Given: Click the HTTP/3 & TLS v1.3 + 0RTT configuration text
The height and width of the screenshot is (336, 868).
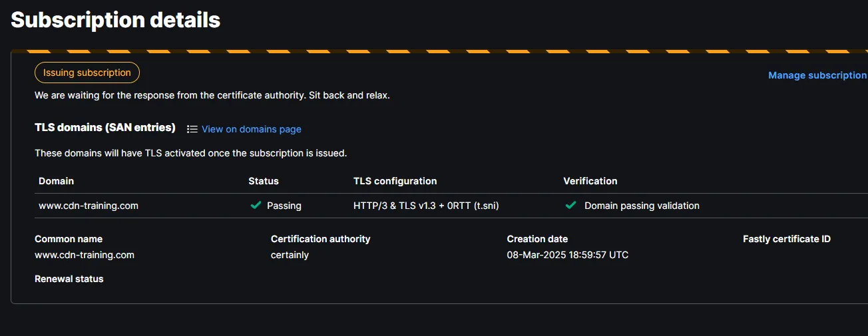Looking at the screenshot, I should tap(426, 206).
